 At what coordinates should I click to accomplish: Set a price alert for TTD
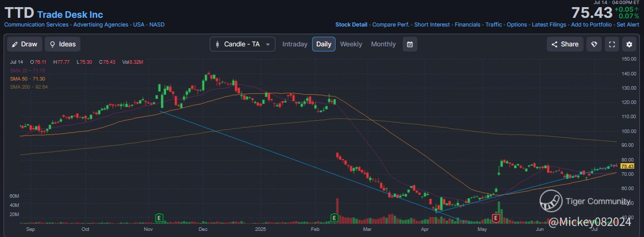(x=628, y=24)
